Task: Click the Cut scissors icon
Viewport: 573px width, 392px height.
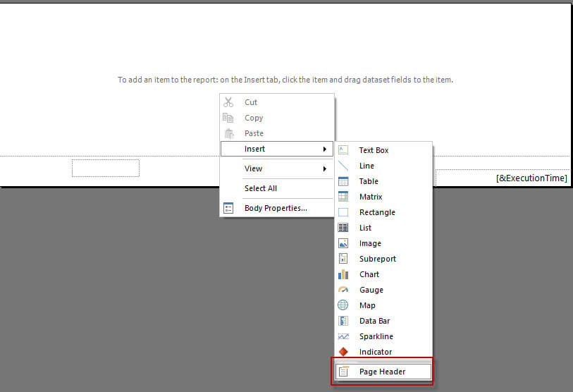Action: 228,102
